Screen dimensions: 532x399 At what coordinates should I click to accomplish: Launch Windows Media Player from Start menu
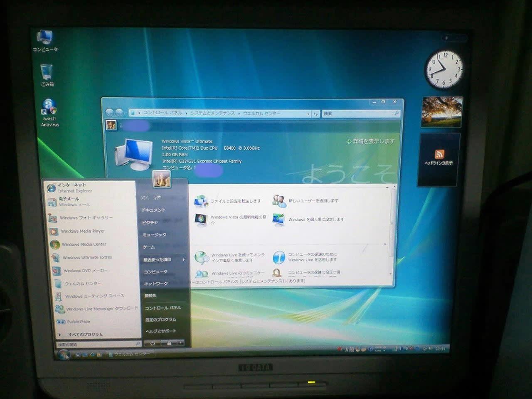(82, 231)
